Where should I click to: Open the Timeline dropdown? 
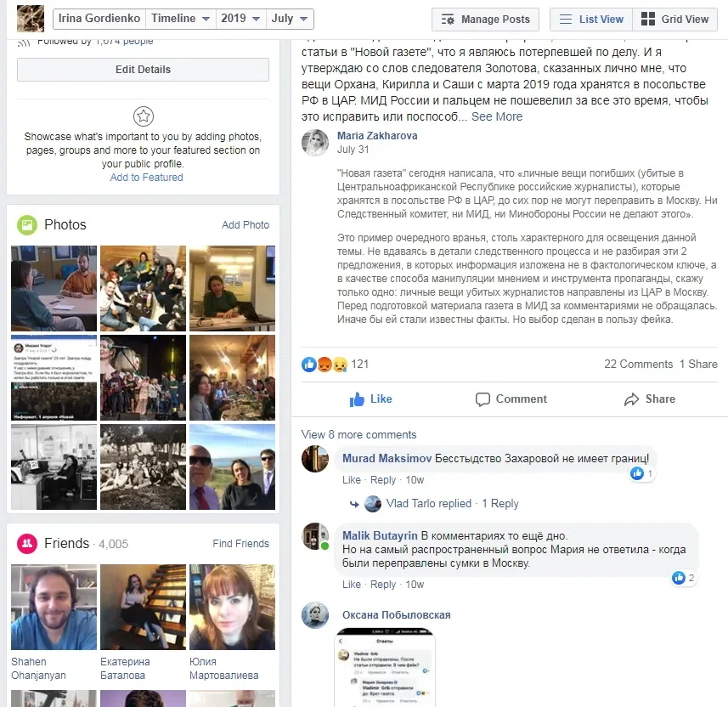181,19
